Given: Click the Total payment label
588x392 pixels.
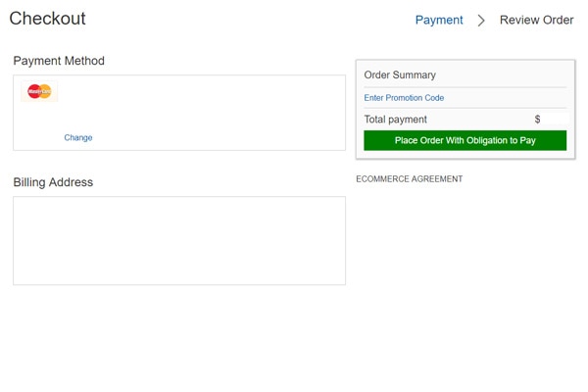Looking at the screenshot, I should point(395,120).
